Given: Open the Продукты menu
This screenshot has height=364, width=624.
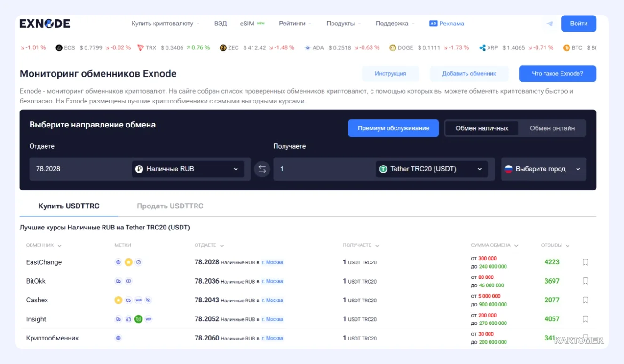Looking at the screenshot, I should [344, 24].
